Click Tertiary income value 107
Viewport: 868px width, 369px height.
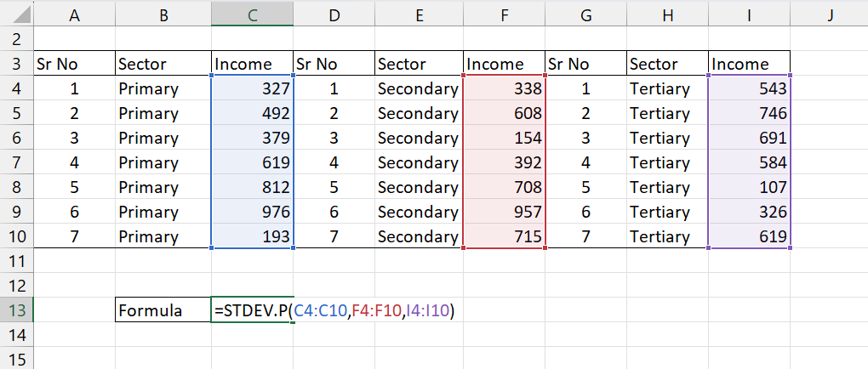click(x=749, y=187)
